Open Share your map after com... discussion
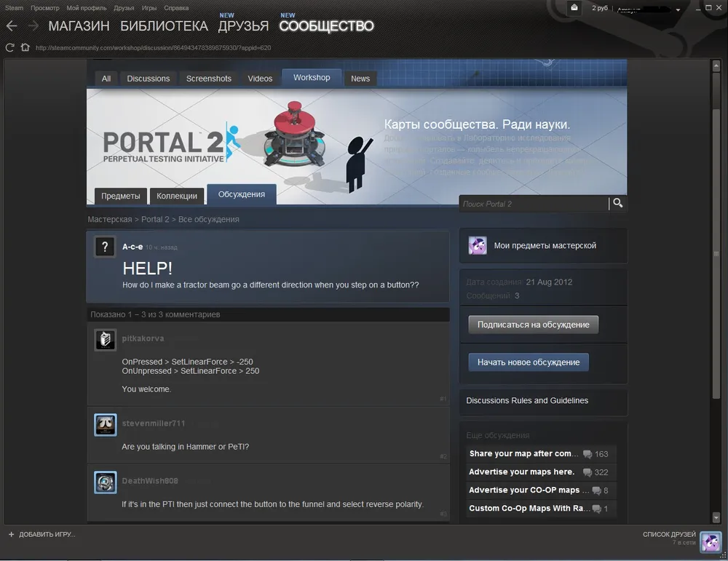The width and height of the screenshot is (728, 561). (523, 453)
